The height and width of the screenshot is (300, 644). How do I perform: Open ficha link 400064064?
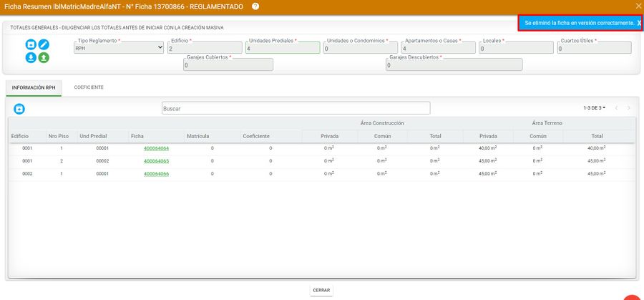tap(156, 148)
